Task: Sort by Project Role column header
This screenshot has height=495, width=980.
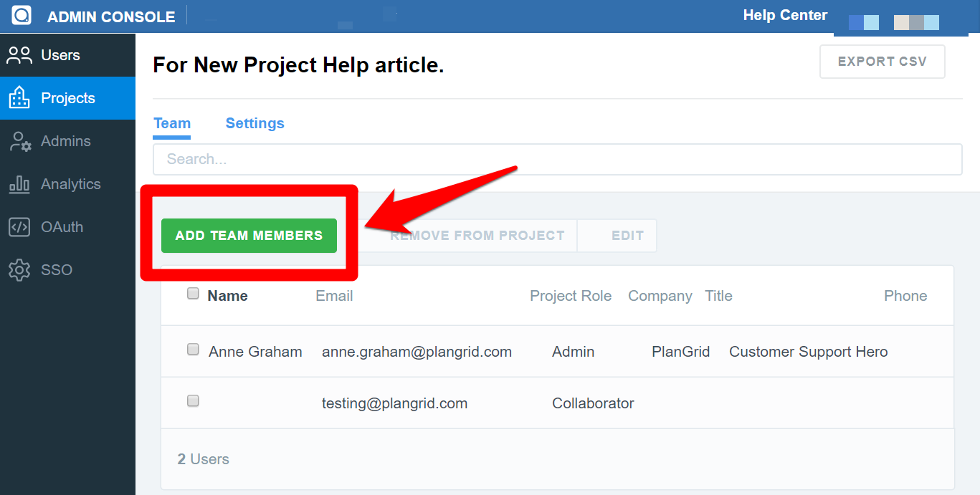Action: [571, 296]
